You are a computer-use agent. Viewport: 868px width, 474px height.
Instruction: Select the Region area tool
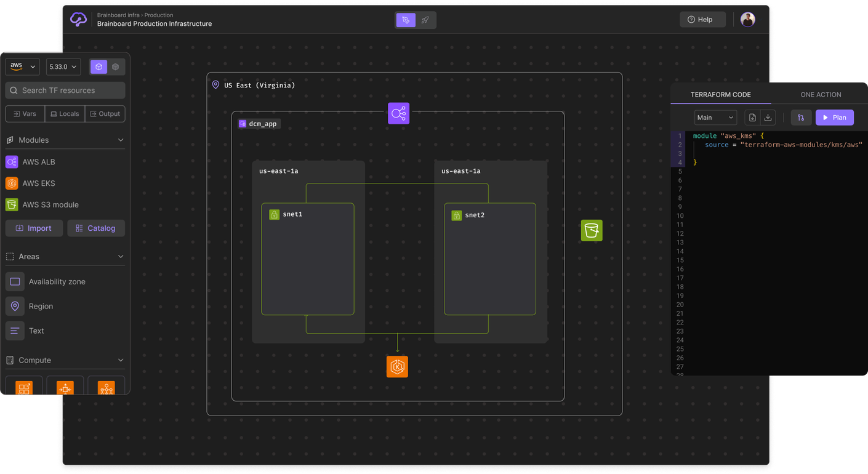pyautogui.click(x=39, y=306)
